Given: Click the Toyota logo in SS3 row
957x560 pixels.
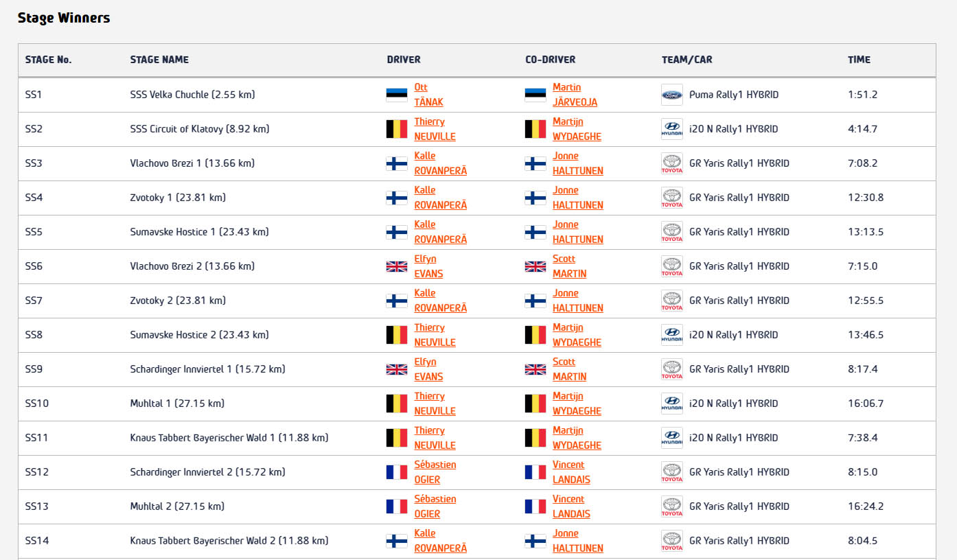Looking at the screenshot, I should (672, 163).
